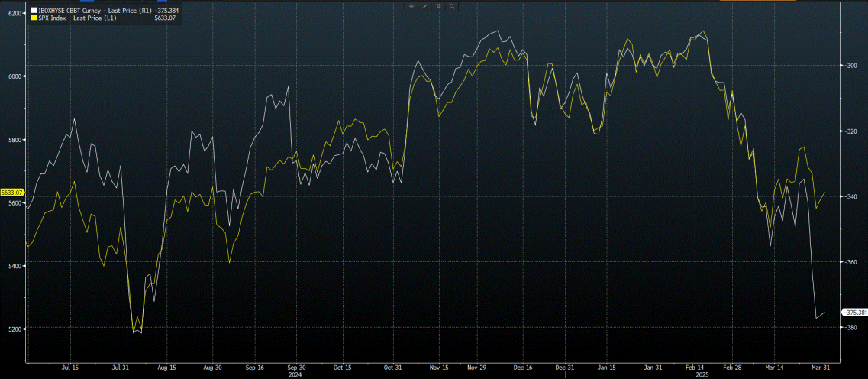Click the Feb 14 date label
Viewport: 868px width, 379px height.
tap(695, 367)
